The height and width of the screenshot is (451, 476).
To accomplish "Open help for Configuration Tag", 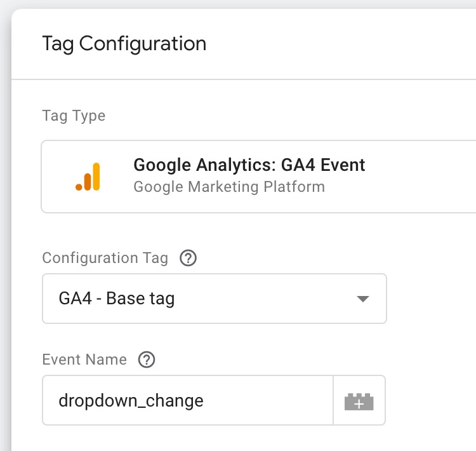I will click(x=188, y=258).
